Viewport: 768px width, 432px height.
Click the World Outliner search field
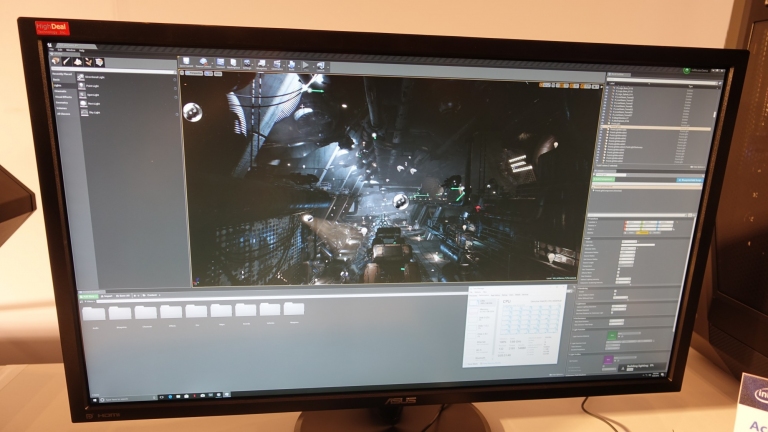pos(662,79)
